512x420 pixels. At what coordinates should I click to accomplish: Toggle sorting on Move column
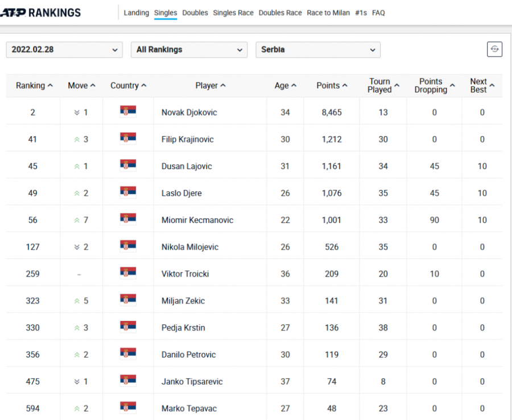81,85
